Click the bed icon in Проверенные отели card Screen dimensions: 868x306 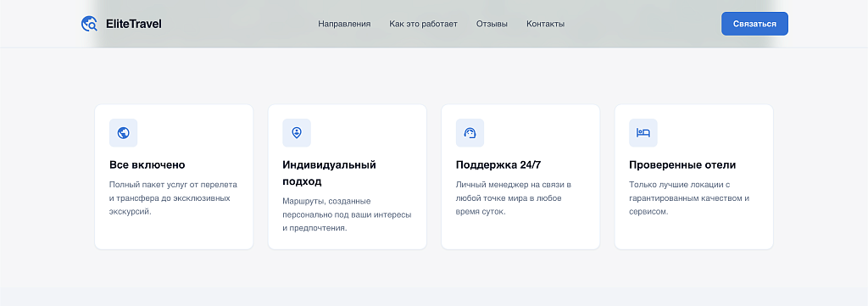[643, 133]
